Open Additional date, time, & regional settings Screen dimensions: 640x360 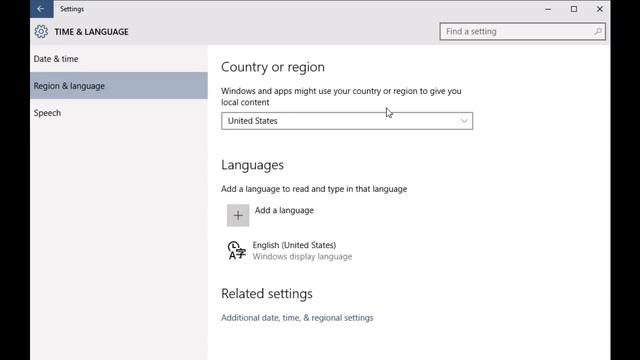[297, 318]
